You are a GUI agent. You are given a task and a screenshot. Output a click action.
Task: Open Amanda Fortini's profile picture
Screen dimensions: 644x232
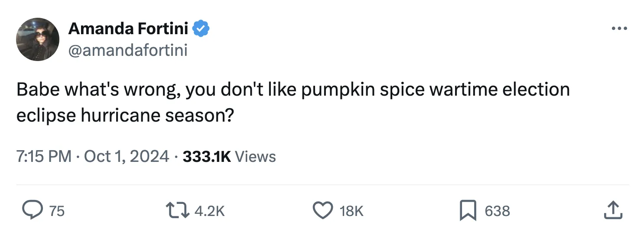[x=37, y=39]
